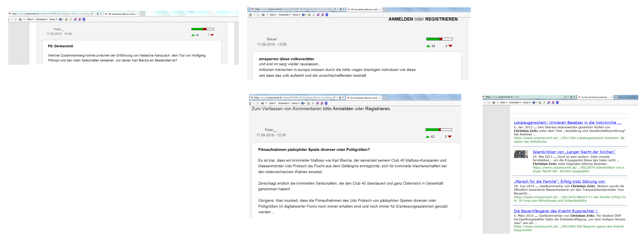Open Help menu icon in Suche window toolbar

pos(534,103)
